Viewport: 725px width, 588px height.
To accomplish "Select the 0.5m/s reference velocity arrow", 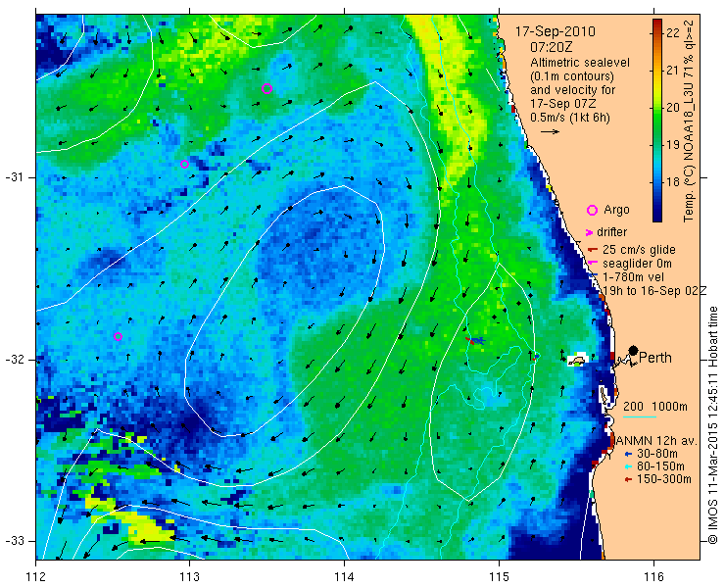I will pos(551,132).
